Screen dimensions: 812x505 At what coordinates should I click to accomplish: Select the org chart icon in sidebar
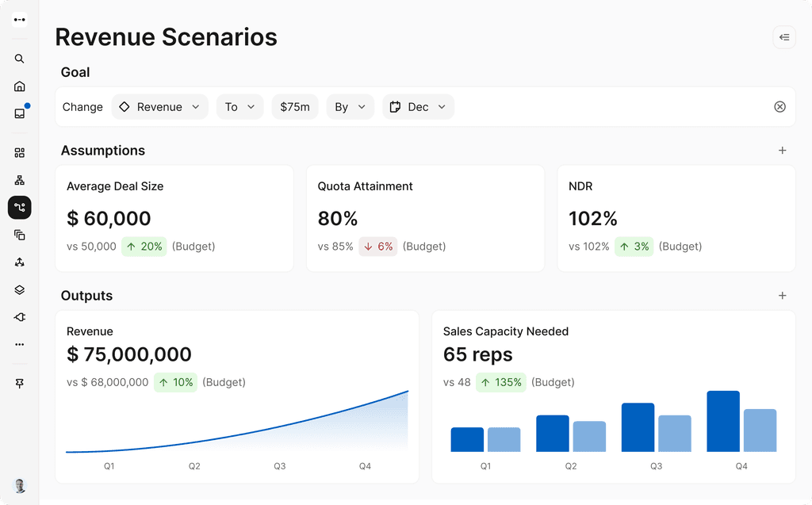tap(20, 179)
